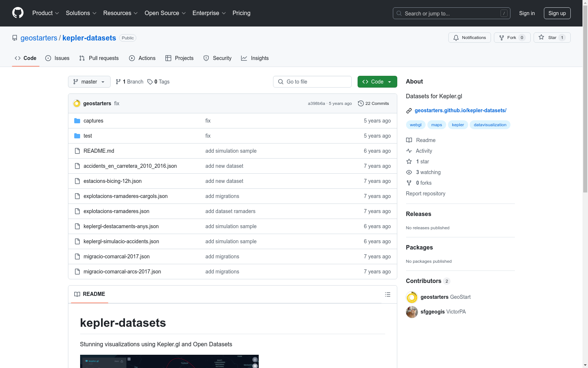
Task: Open the geostarters owner link
Action: tap(39, 38)
